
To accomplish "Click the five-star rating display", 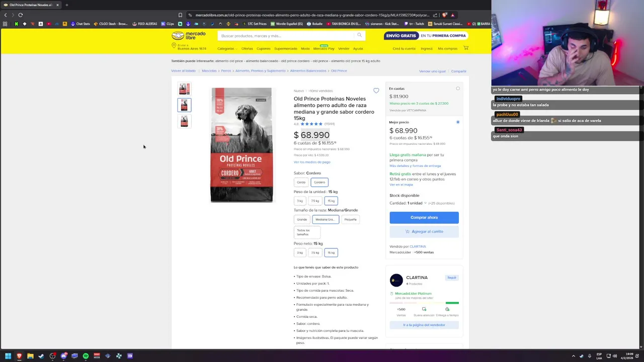I will click(311, 124).
